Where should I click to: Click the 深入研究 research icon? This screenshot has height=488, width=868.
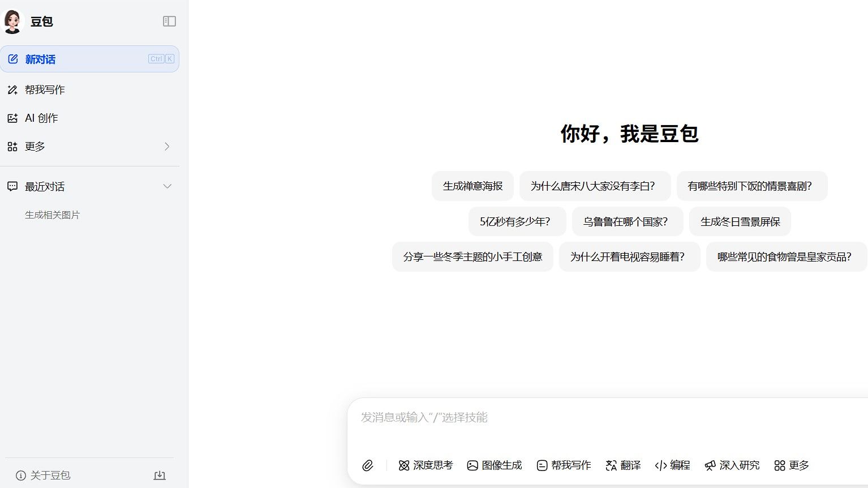(x=710, y=465)
